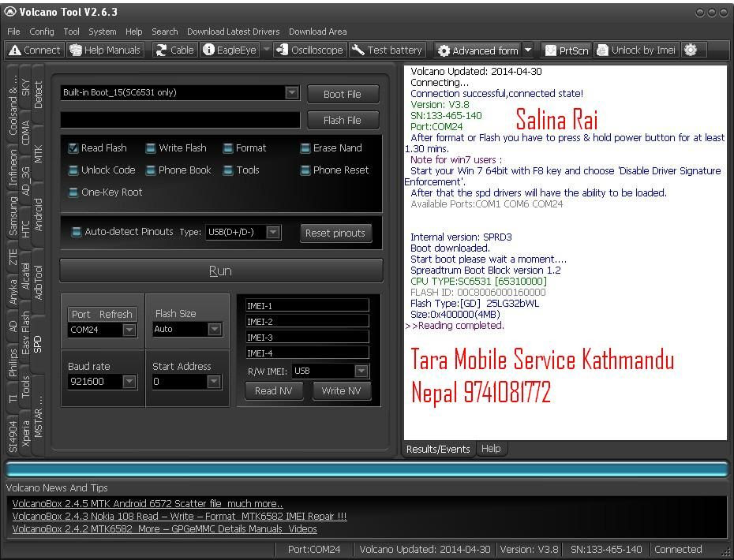Switch to the Android side tab
The image size is (734, 560).
click(39, 215)
